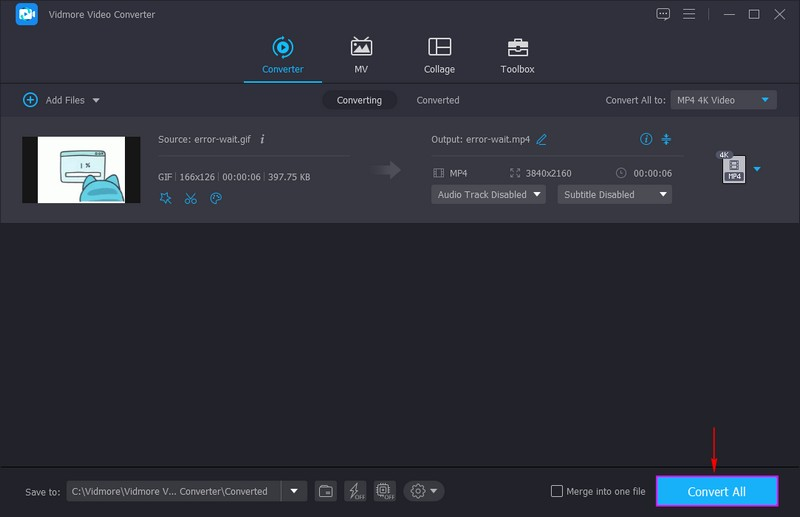Click the source info icon beside error-wait.gif
Image resolution: width=800 pixels, height=517 pixels.
(x=262, y=139)
